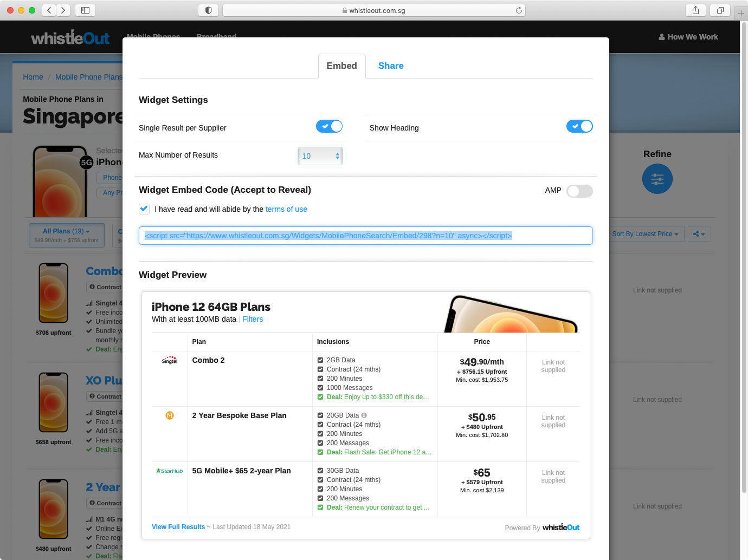The image size is (748, 560).
Task: Click the privacy shield icon in Safari
Action: (x=209, y=10)
